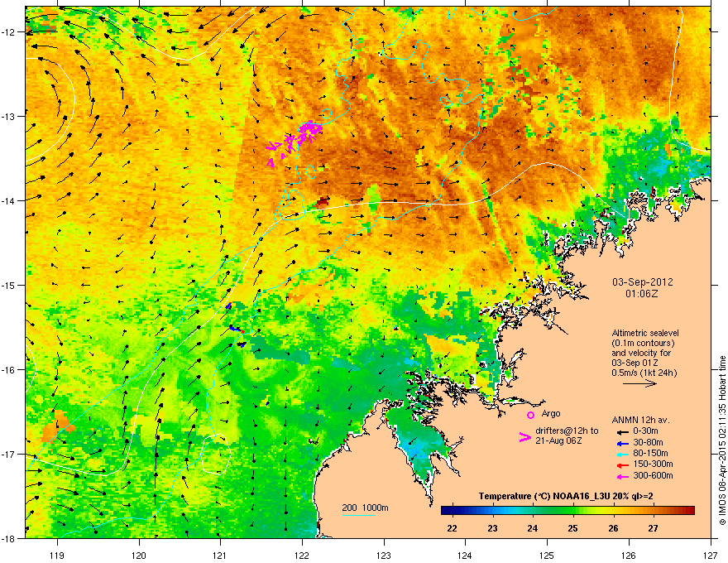728x563 pixels.
Task: Click the cyan 80-150m legend arrow
Action: click(x=623, y=454)
